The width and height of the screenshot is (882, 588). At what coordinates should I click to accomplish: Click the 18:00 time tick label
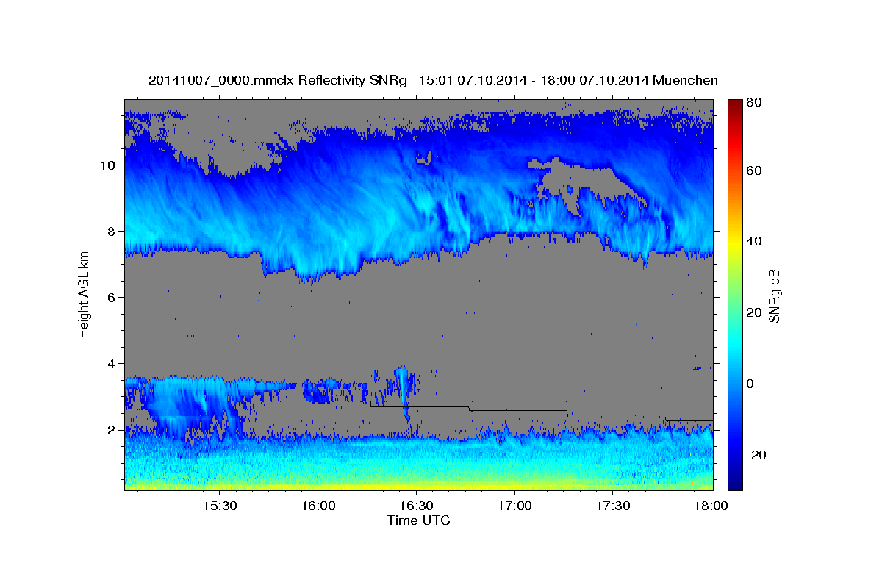pyautogui.click(x=710, y=506)
